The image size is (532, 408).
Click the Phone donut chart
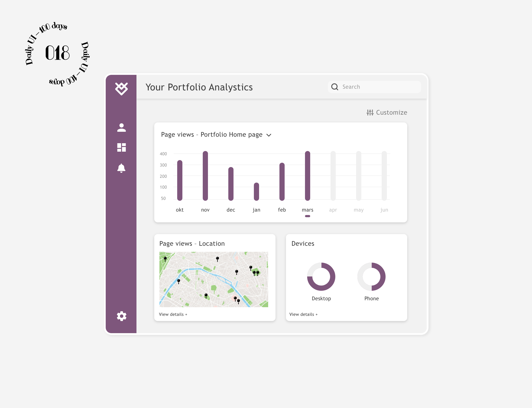point(371,276)
